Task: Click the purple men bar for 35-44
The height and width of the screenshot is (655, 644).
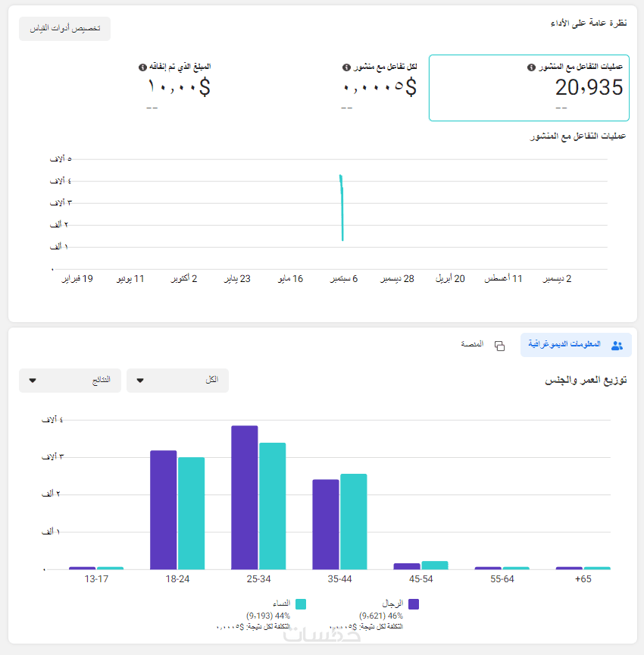Action: (326, 524)
